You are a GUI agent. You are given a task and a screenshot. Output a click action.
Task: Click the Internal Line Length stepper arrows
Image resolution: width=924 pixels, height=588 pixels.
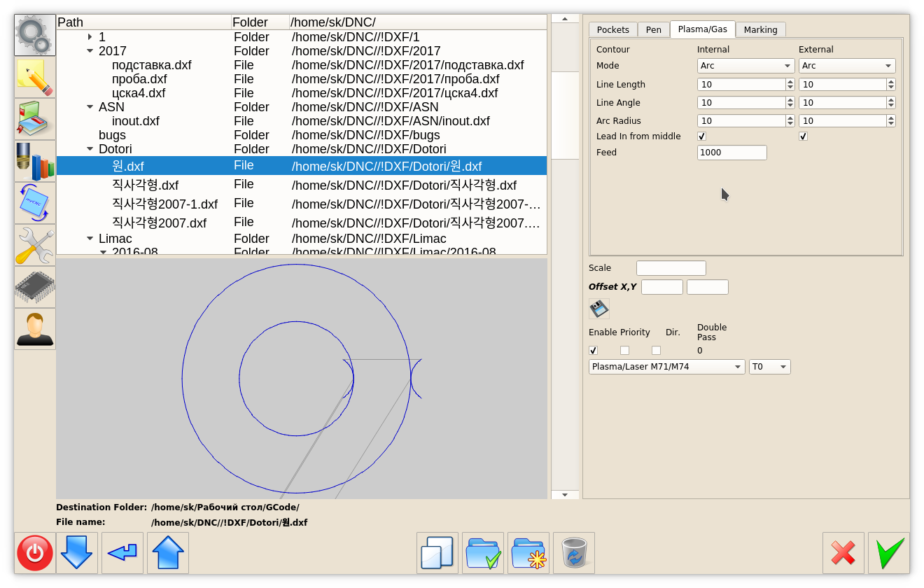pyautogui.click(x=790, y=85)
